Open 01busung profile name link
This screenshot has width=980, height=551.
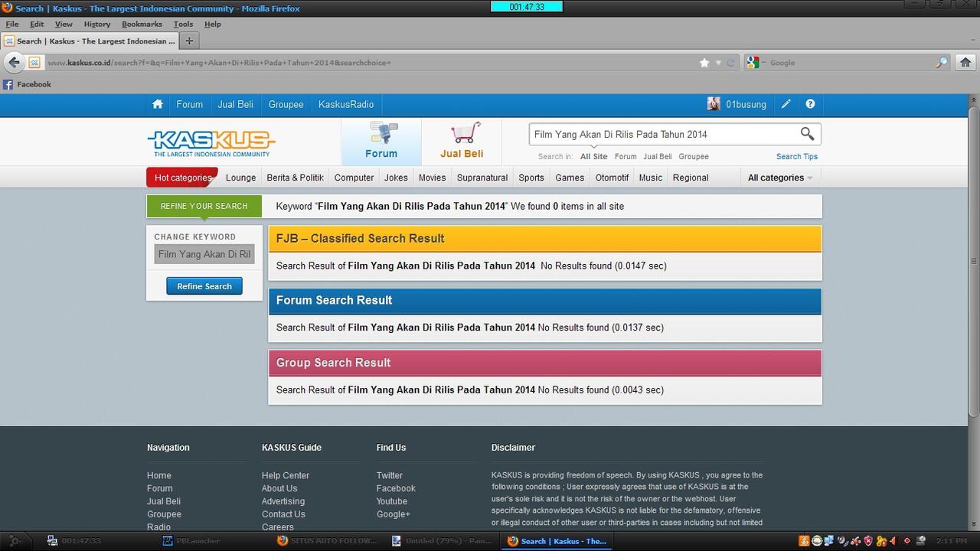point(746,104)
